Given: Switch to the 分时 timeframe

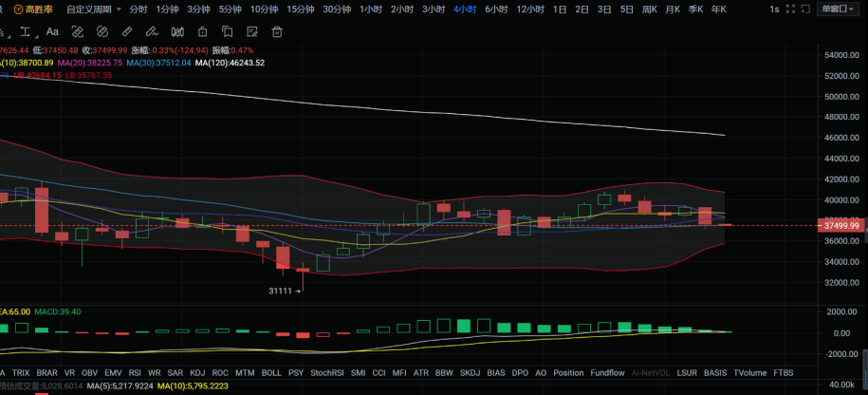Looking at the screenshot, I should 139,9.
